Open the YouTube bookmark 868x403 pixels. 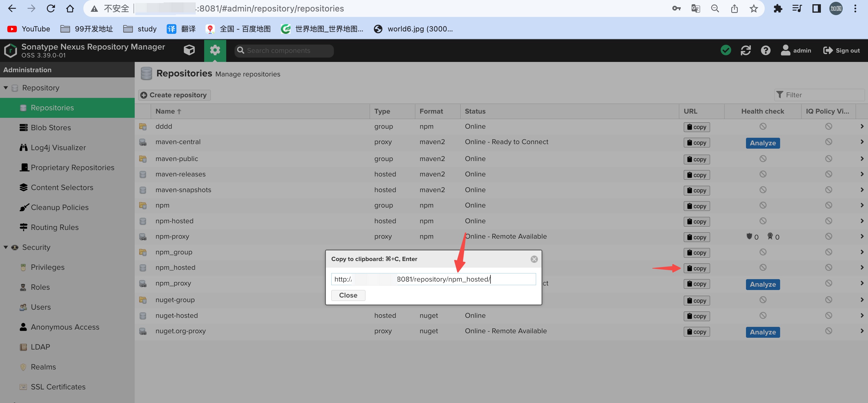29,29
